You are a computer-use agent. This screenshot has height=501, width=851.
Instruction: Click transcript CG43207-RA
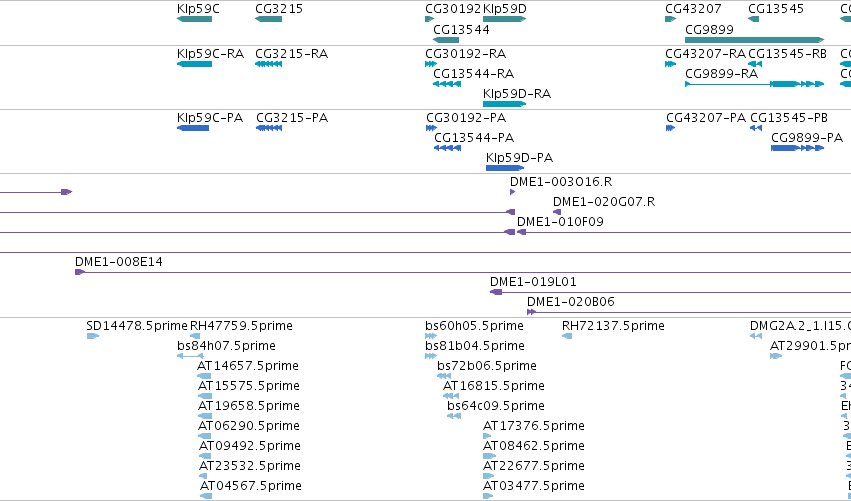[x=671, y=64]
